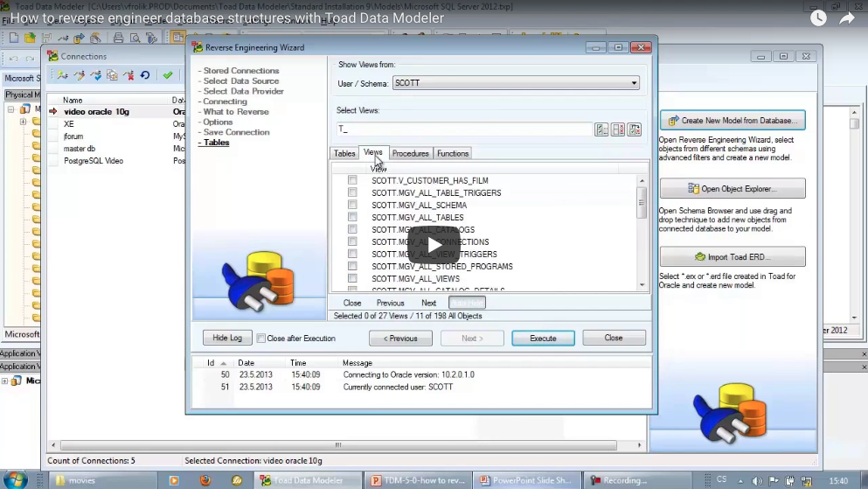Open the video Share arrow icon
This screenshot has width=868, height=489.
[x=846, y=17]
